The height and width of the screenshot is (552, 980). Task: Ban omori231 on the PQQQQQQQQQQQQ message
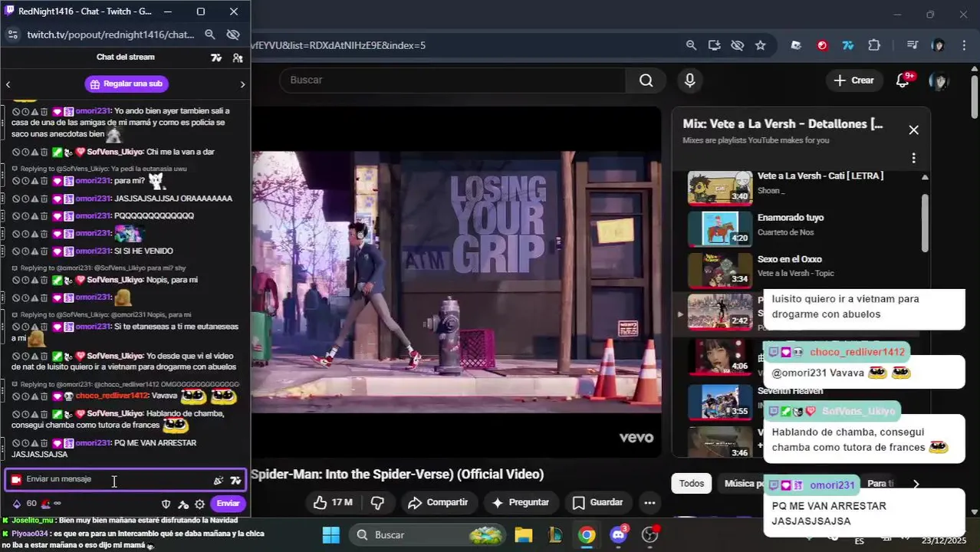click(x=16, y=216)
